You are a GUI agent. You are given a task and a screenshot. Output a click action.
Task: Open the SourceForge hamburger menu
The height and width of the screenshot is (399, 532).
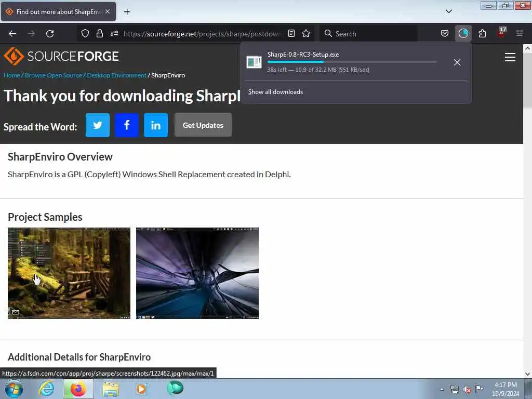pyautogui.click(x=510, y=57)
